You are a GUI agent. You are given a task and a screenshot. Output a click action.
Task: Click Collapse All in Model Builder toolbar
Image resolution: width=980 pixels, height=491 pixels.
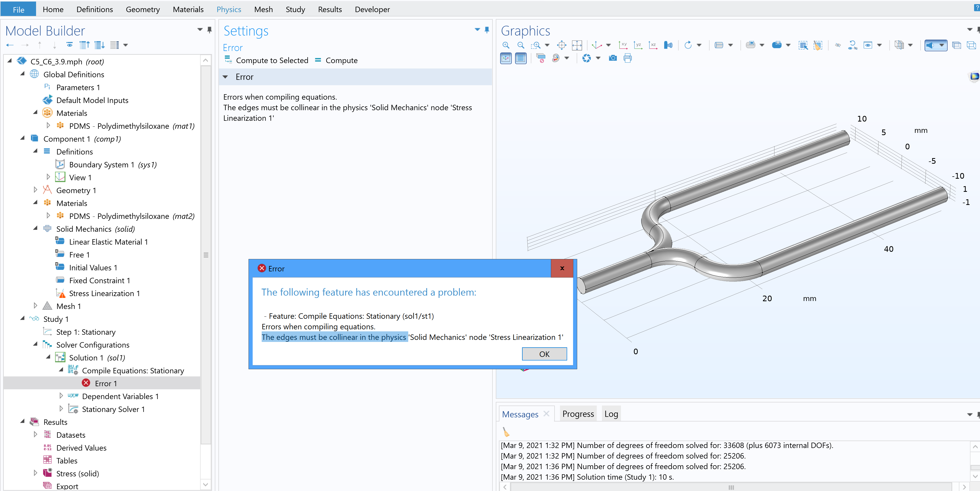tap(84, 45)
